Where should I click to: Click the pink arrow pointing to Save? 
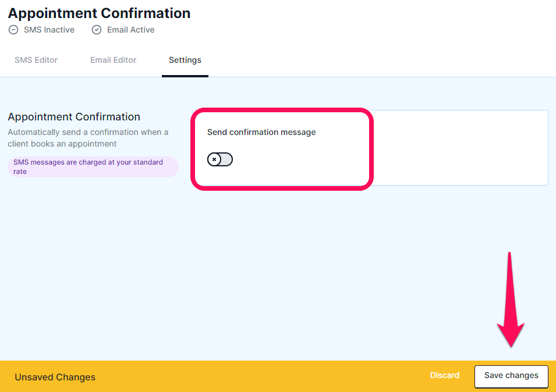[x=510, y=300]
